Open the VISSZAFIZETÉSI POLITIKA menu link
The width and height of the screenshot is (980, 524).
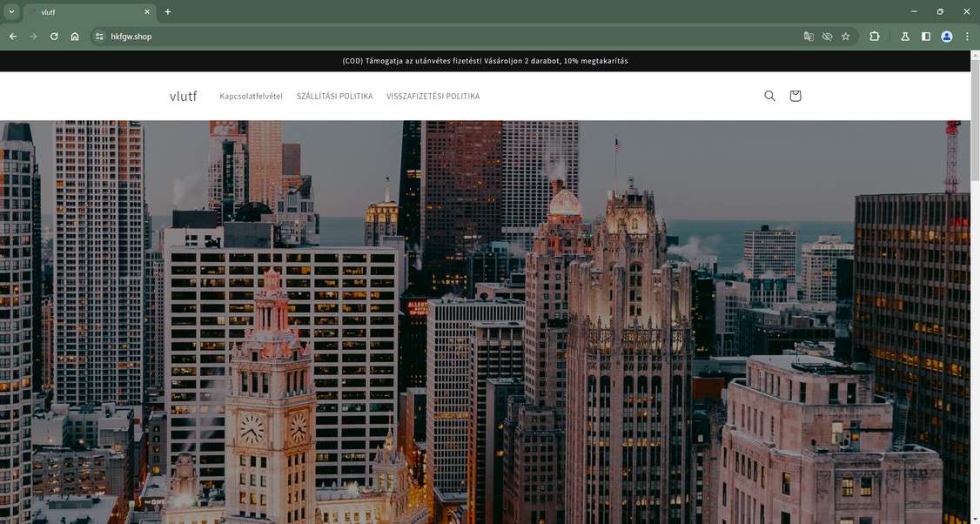point(433,96)
